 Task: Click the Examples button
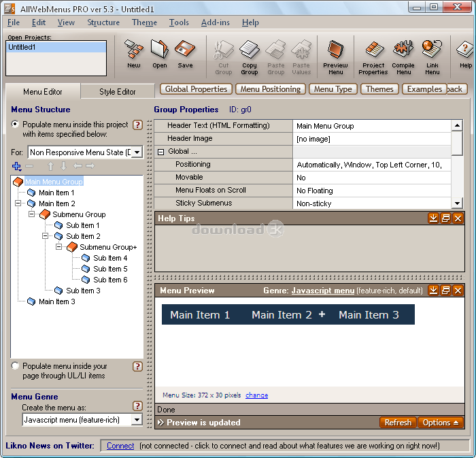[x=424, y=89]
